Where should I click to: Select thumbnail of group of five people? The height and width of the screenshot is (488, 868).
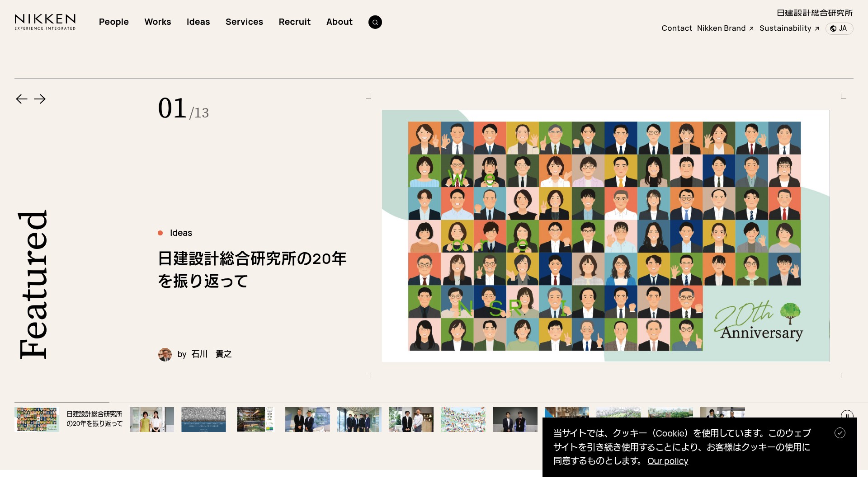(359, 419)
